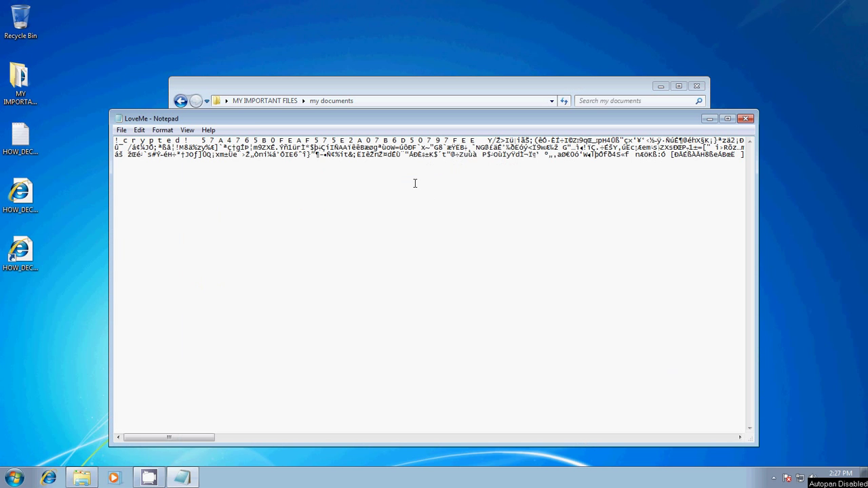868x488 pixels.
Task: Open the Notepad Edit menu
Action: pyautogui.click(x=139, y=130)
